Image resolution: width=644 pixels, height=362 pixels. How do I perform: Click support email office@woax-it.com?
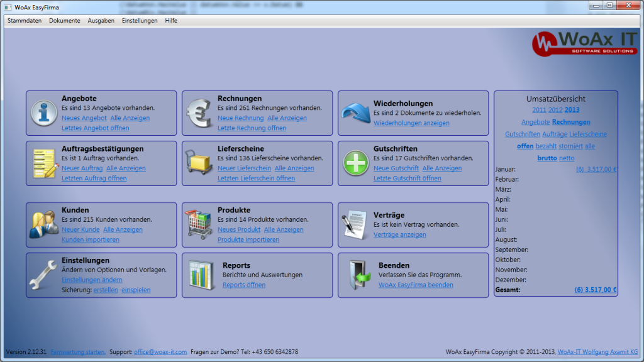(x=160, y=352)
